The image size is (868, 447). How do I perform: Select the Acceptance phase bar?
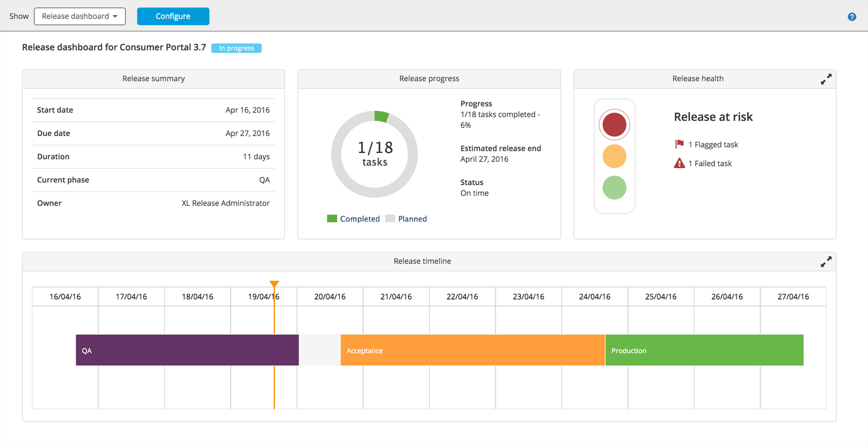coord(472,350)
